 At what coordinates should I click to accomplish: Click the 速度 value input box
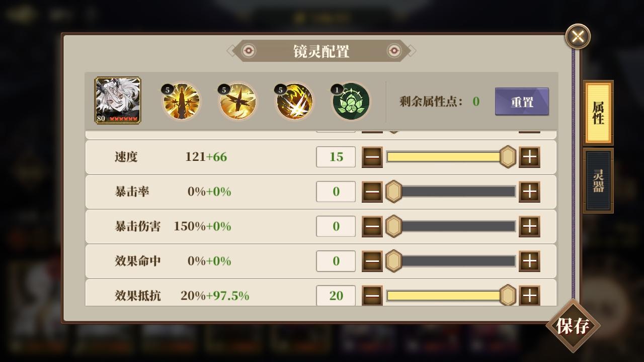point(336,157)
